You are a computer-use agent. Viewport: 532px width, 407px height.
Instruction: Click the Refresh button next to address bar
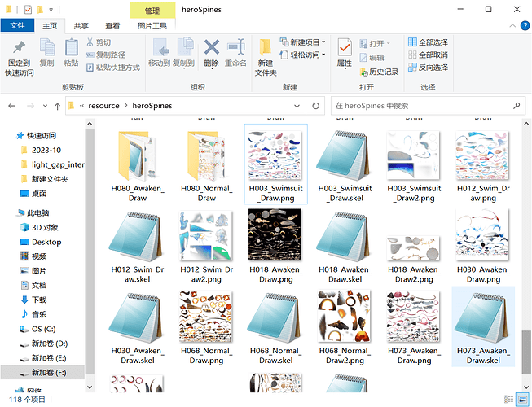(x=315, y=106)
